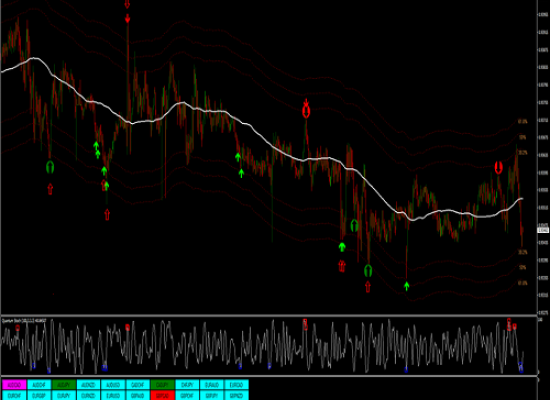Click the lowest green circled buy arrow

coord(368,271)
